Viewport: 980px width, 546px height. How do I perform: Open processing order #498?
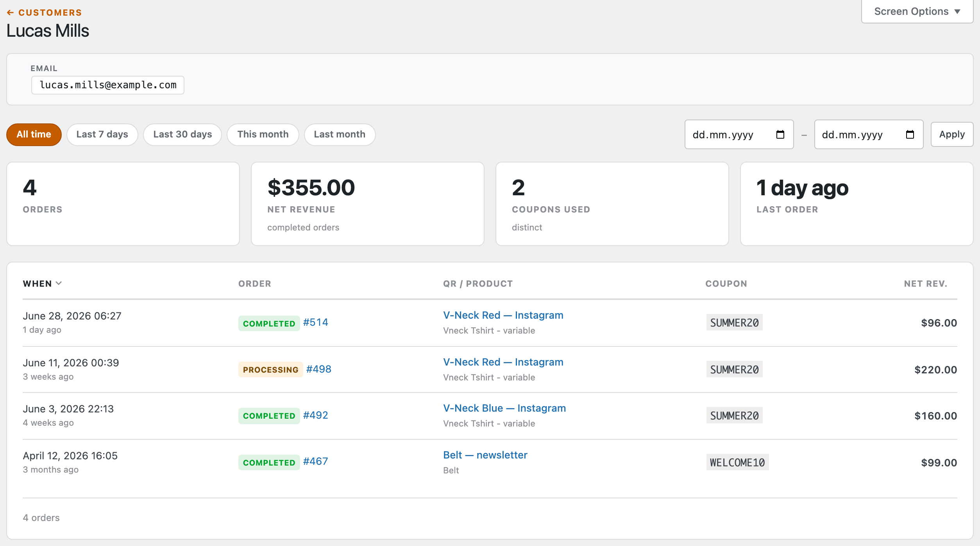tap(318, 369)
